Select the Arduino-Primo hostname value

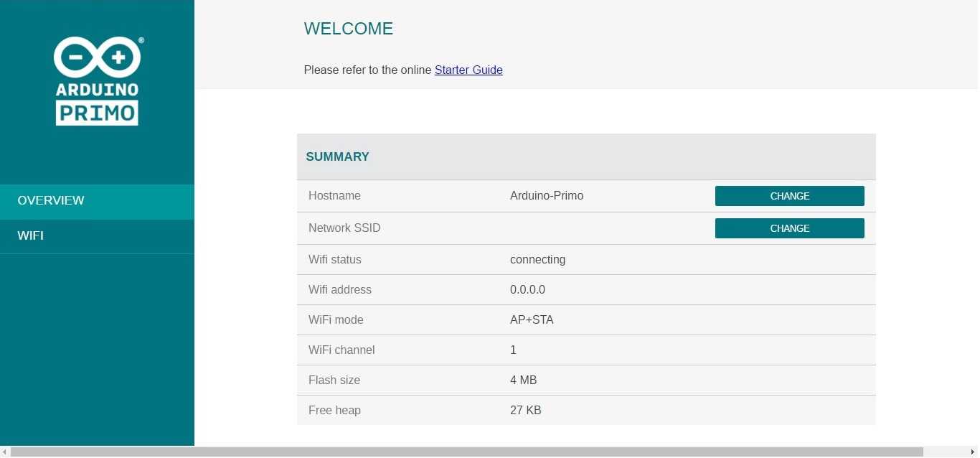pyautogui.click(x=547, y=195)
